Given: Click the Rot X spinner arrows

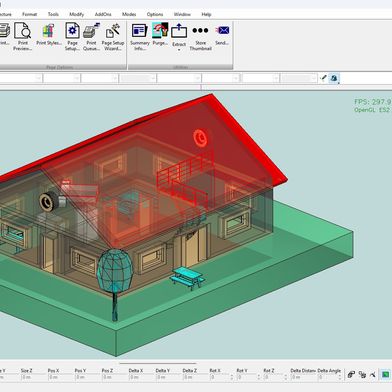Looking at the screenshot, I should (x=232, y=377).
